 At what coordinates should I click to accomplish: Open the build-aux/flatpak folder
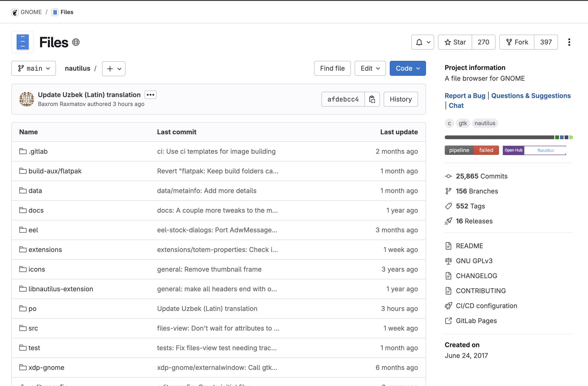coord(55,171)
